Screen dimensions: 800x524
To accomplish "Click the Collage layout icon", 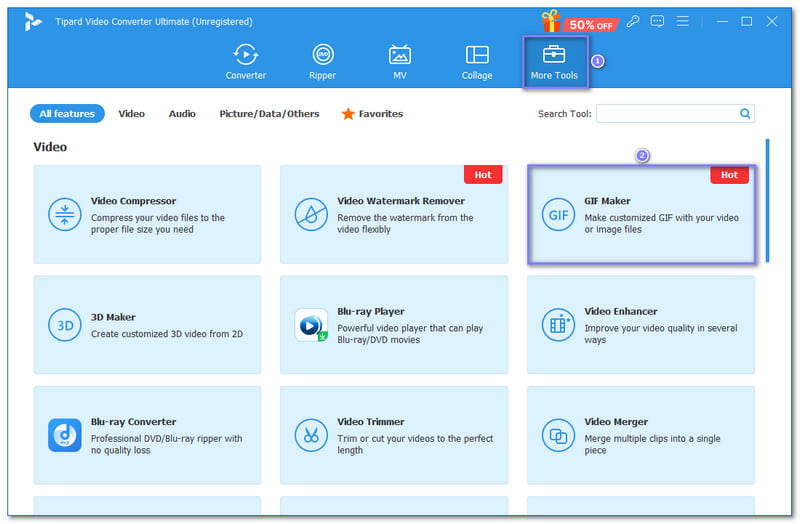I will click(x=477, y=55).
